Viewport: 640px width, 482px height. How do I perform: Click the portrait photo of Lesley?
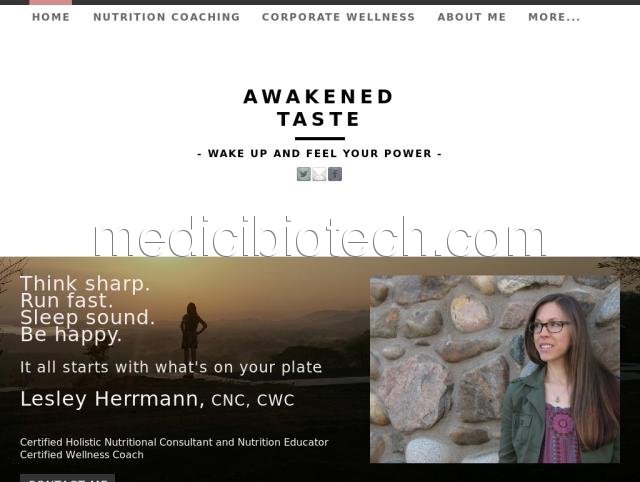(495, 369)
